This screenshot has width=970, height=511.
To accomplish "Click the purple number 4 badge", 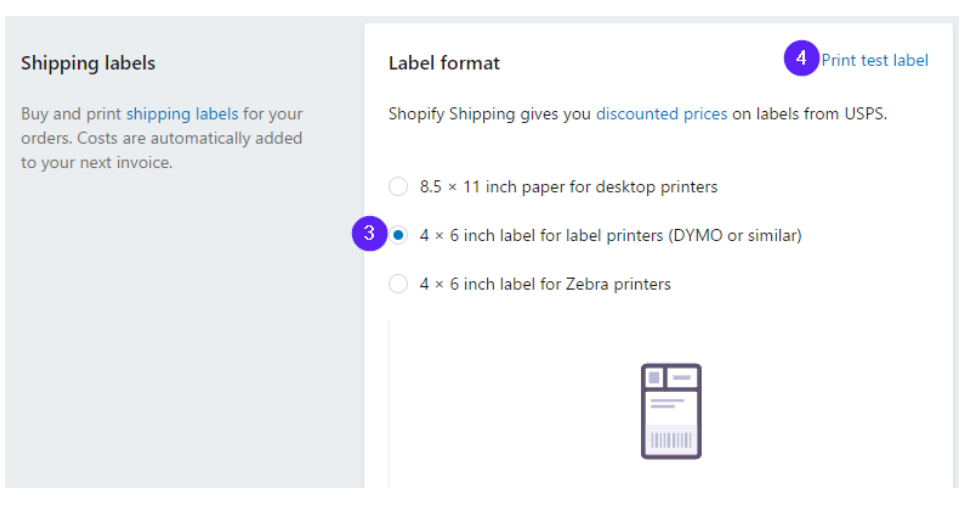I will [801, 58].
